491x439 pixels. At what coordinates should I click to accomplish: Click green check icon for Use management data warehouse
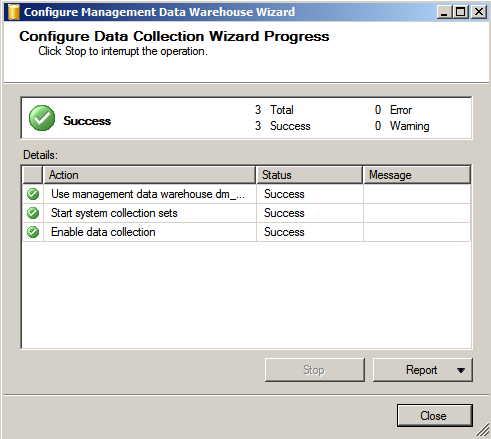point(33,194)
